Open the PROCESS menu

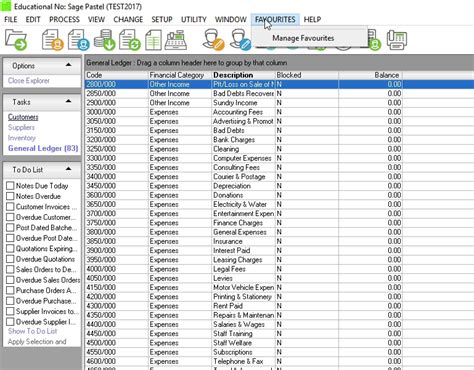pos(64,20)
